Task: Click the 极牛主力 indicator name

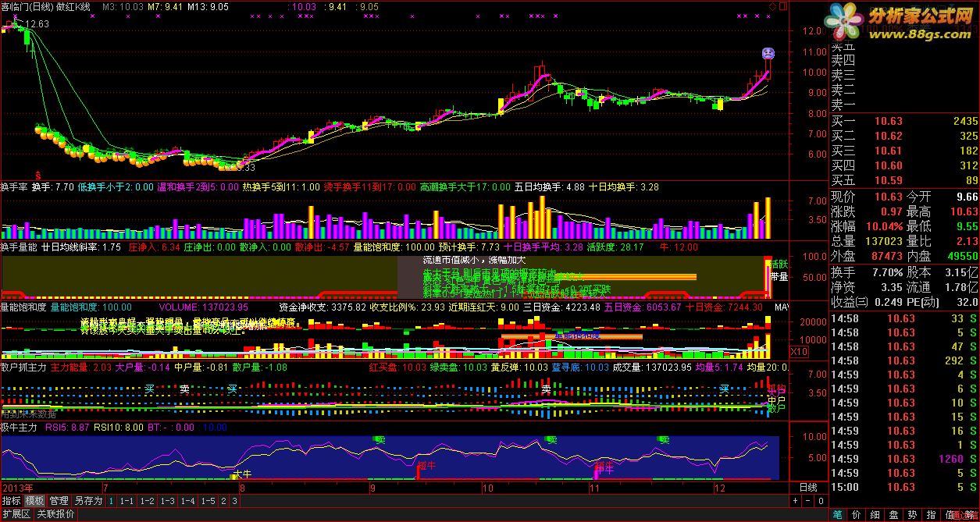Action: (19, 428)
